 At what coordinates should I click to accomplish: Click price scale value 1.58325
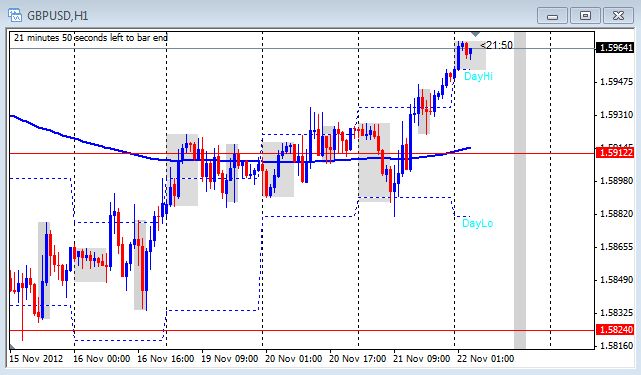tap(616, 313)
